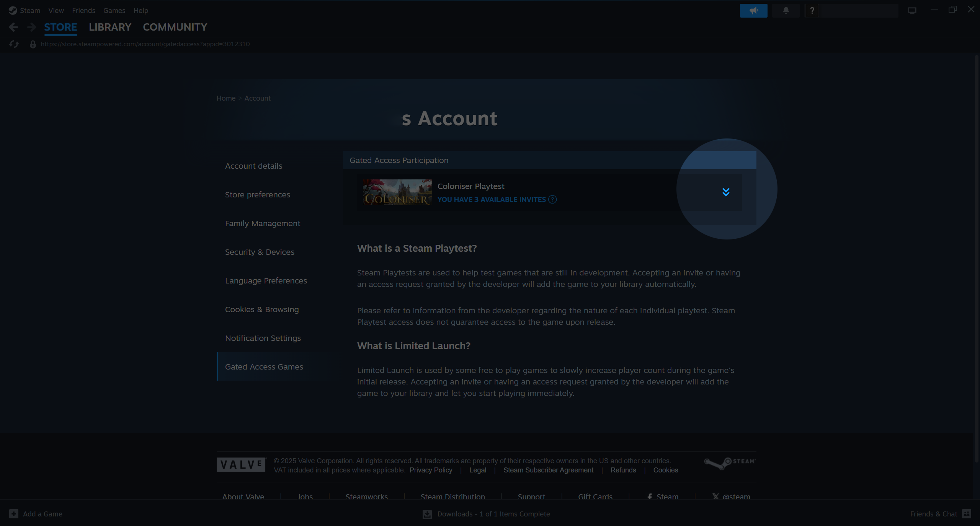Switch to the COMMUNITY tab
The width and height of the screenshot is (980, 526).
click(x=175, y=27)
